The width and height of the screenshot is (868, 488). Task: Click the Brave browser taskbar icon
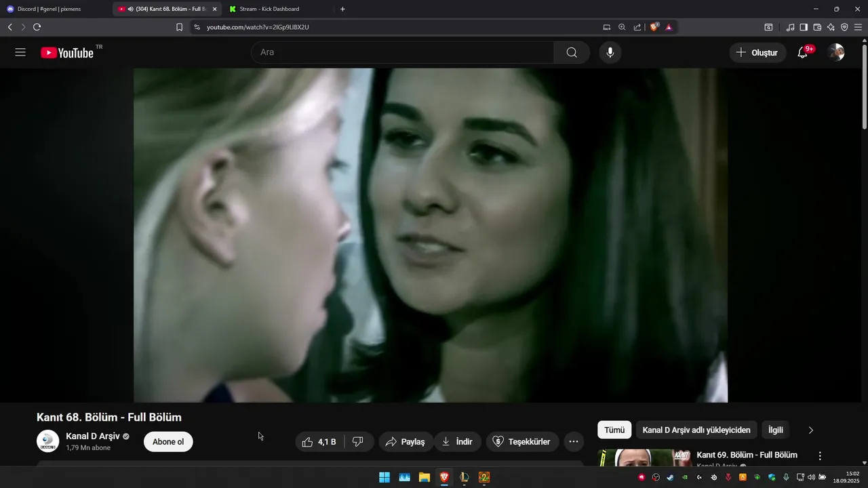tap(444, 477)
